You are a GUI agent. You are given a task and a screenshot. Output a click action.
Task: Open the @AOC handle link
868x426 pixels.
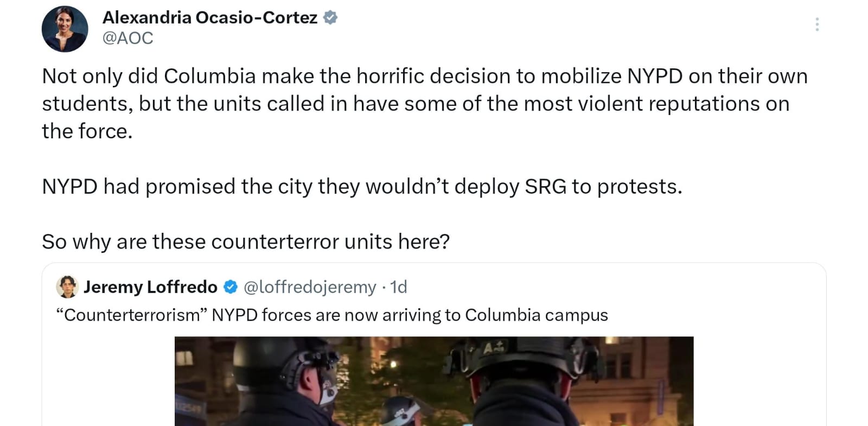[x=128, y=38]
